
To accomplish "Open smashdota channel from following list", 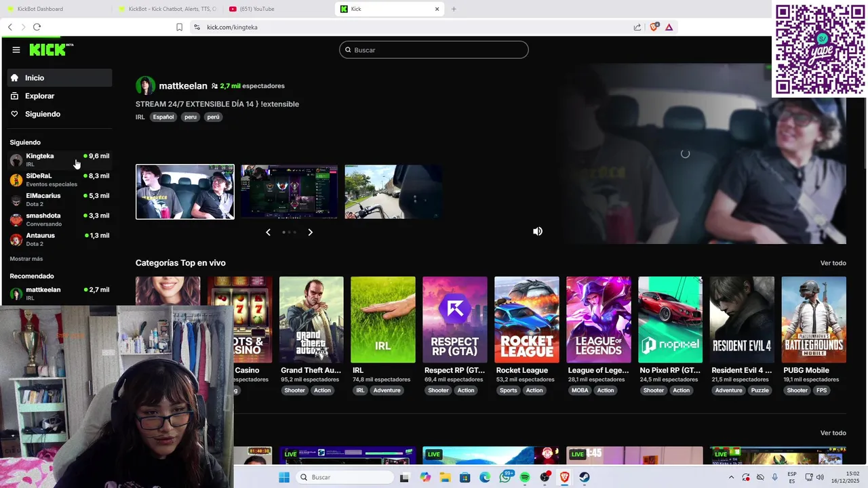I will tap(60, 220).
